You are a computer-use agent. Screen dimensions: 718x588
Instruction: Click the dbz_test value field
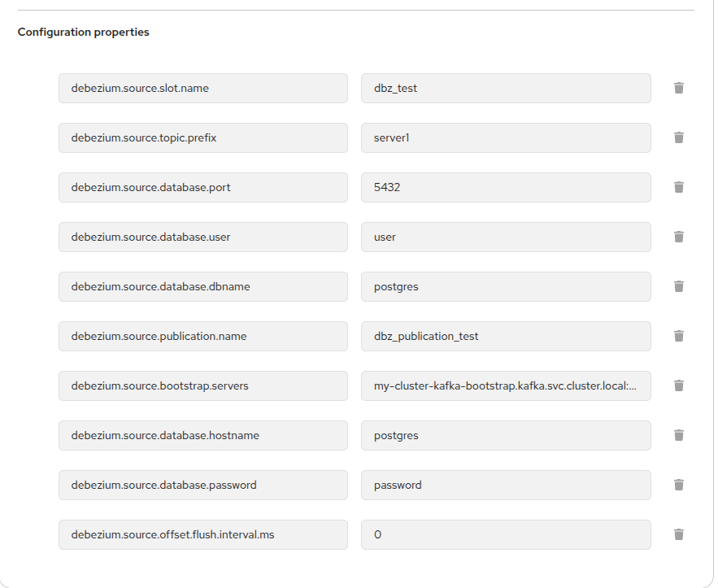click(505, 88)
